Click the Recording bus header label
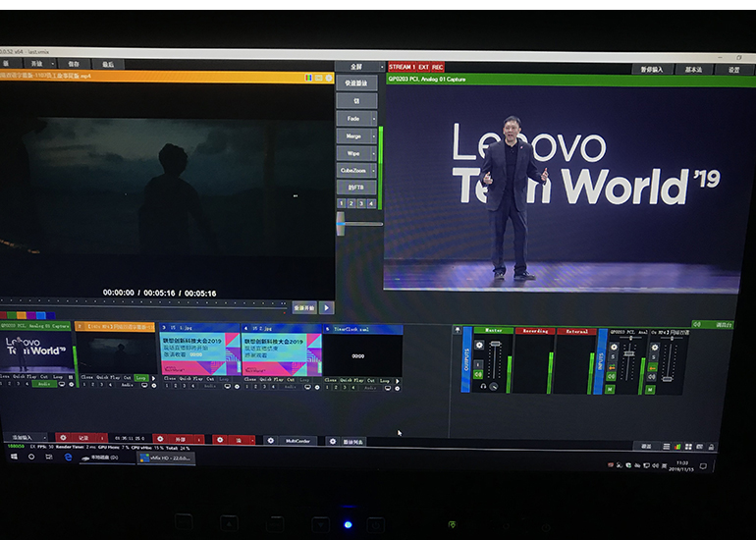The height and width of the screenshot is (540, 756). pos(535,331)
